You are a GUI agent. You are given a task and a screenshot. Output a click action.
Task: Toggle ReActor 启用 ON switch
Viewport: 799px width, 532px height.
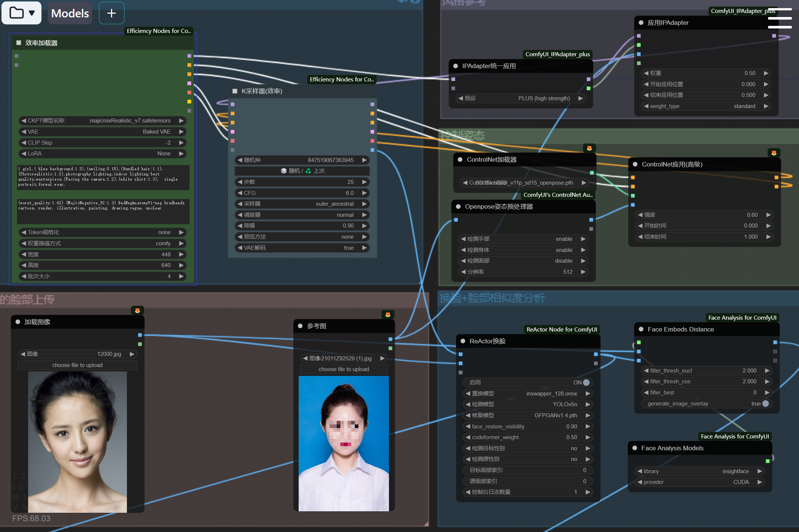coord(586,383)
